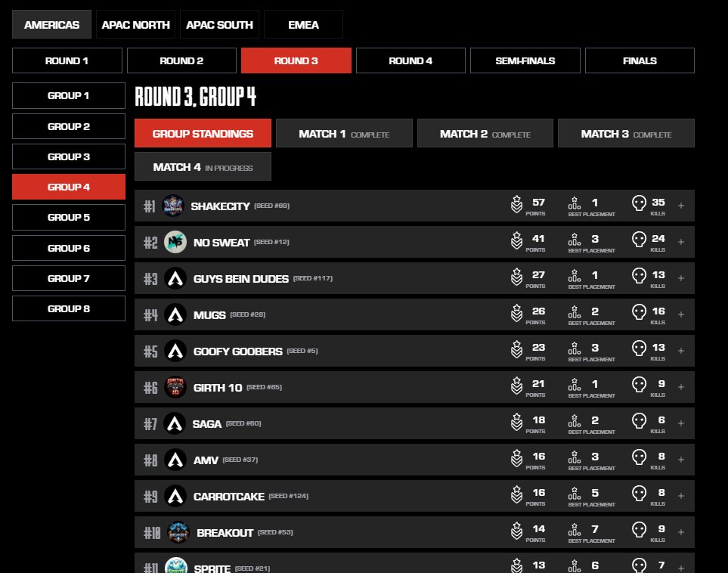Click the points badge icon for No Sweat
Viewport: 728px width, 573px height.
click(516, 240)
